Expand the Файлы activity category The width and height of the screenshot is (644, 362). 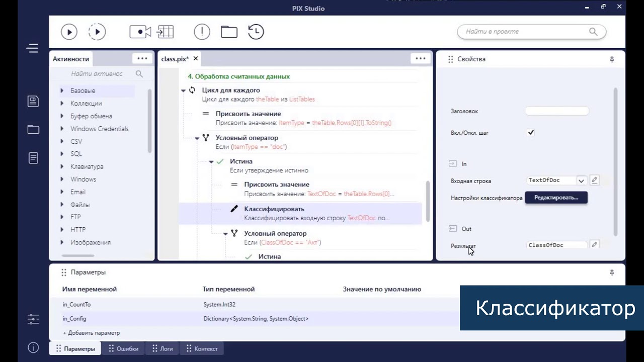coord(62,205)
